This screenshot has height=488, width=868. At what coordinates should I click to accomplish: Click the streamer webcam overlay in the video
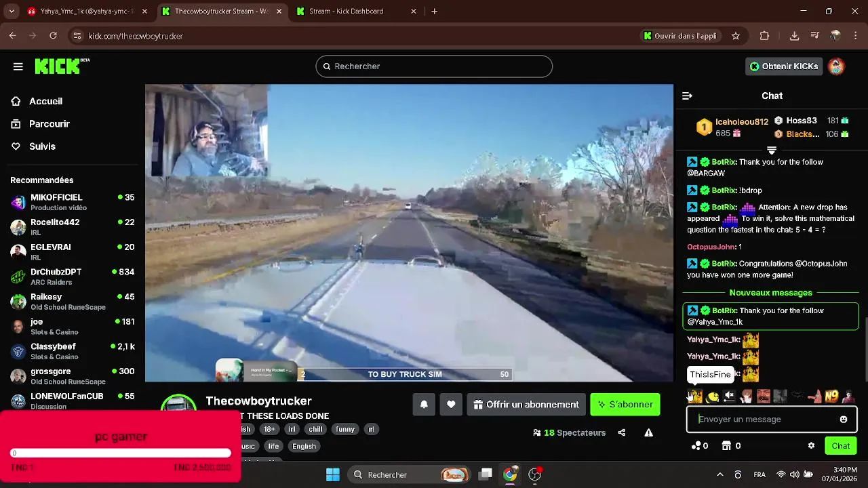point(206,130)
